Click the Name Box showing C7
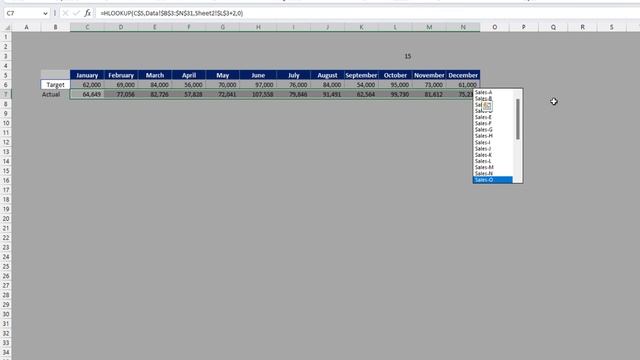This screenshot has width=640, height=360. pos(23,13)
